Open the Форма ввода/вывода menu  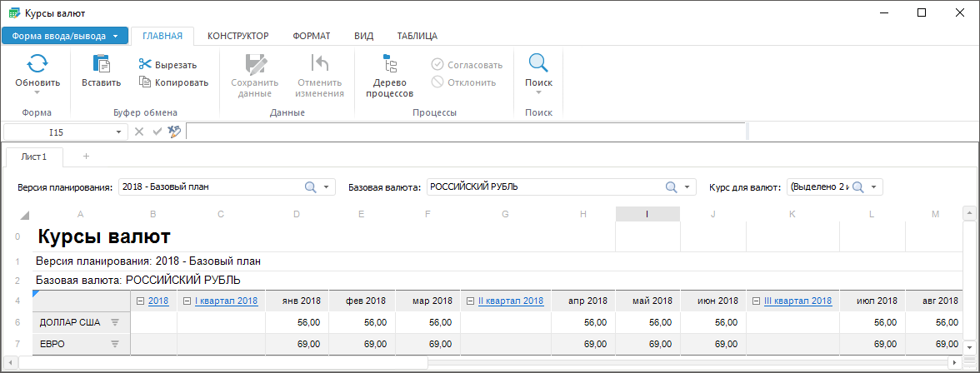pyautogui.click(x=65, y=36)
